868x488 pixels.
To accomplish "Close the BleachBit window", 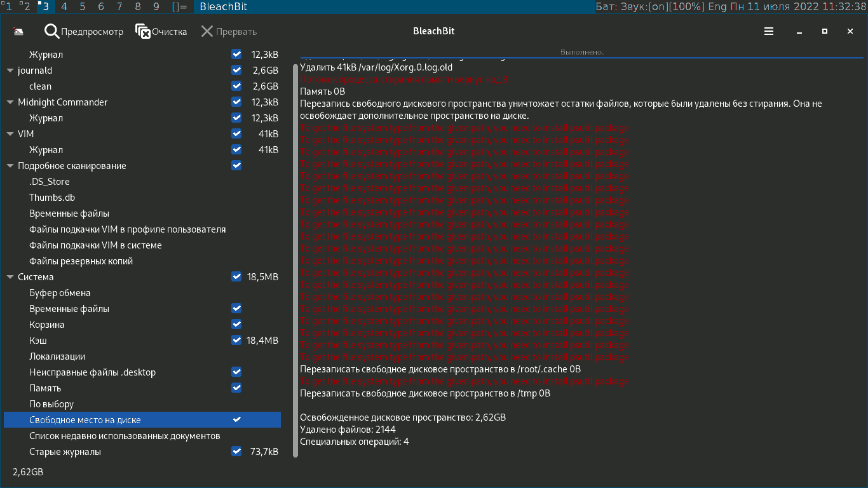I will click(850, 31).
